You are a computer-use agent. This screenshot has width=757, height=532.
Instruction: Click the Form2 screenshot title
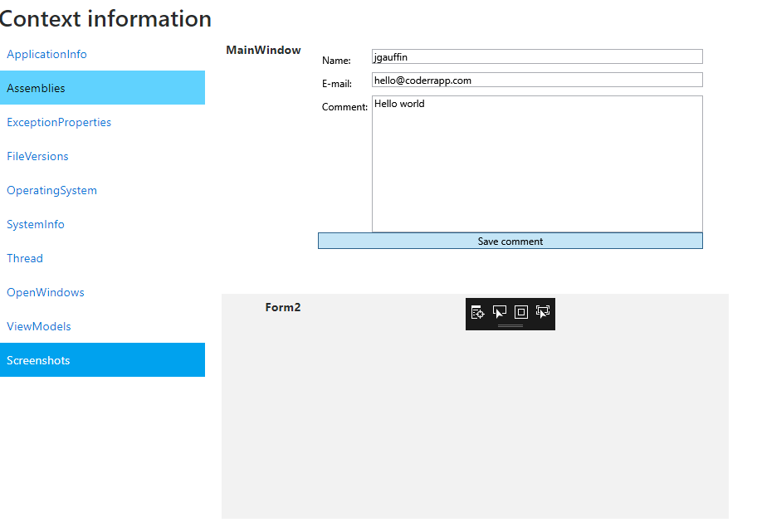pyautogui.click(x=283, y=308)
